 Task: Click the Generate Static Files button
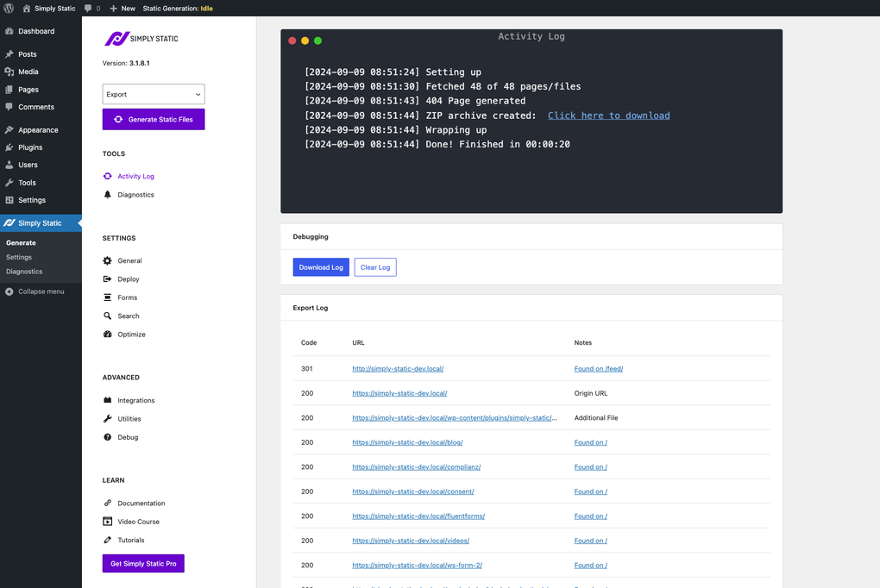153,119
